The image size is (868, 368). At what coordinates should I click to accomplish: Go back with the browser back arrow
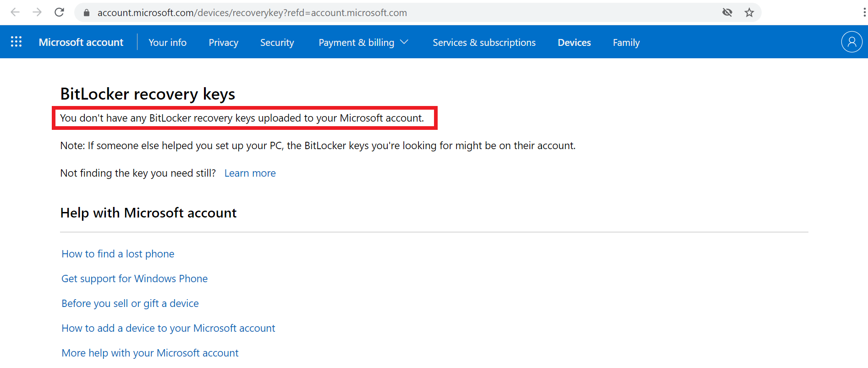pyautogui.click(x=15, y=12)
